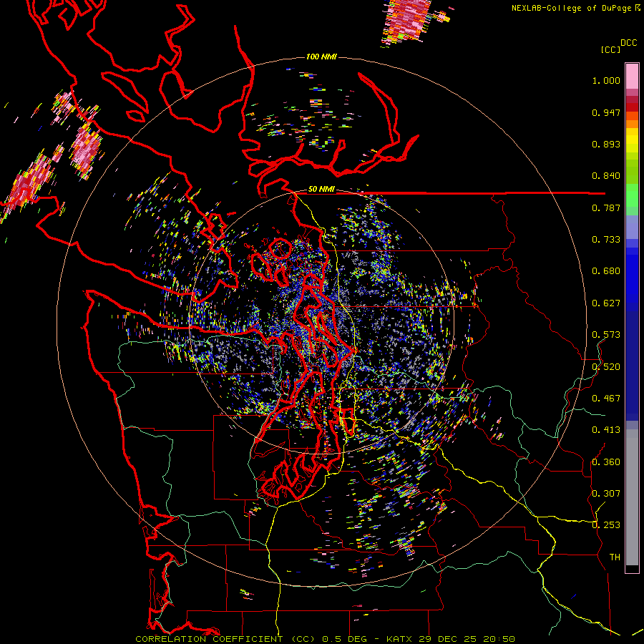Select the 0.520 scale value
Image resolution: width=644 pixels, height=644 pixels.
click(x=606, y=367)
